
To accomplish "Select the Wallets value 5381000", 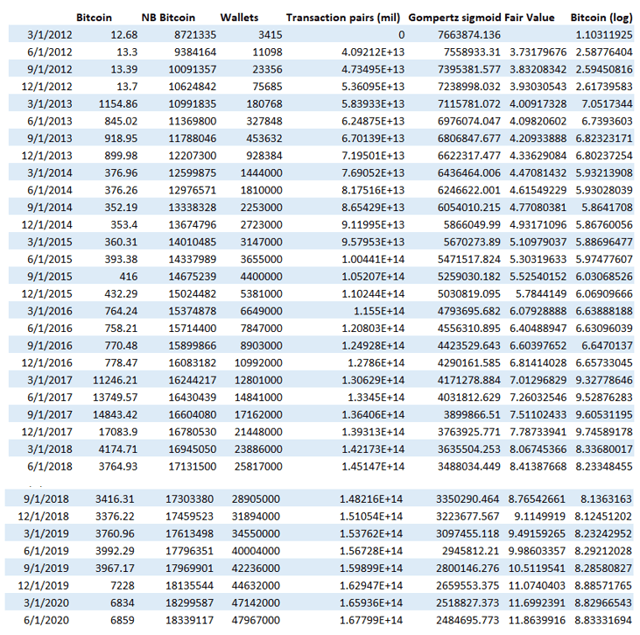I will coord(261,294).
